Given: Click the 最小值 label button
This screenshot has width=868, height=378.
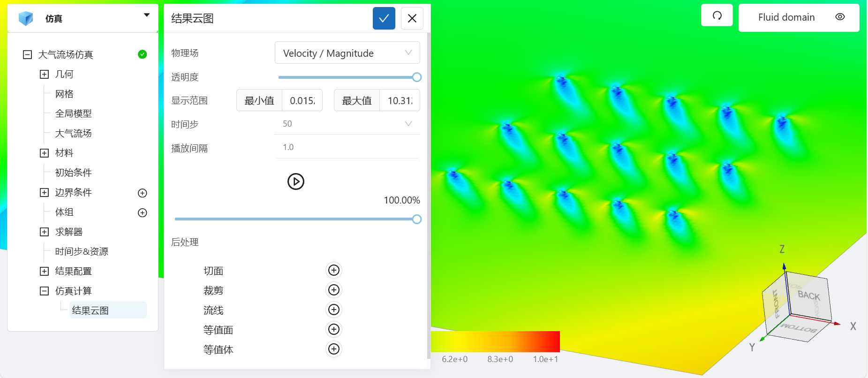Looking at the screenshot, I should coord(259,100).
